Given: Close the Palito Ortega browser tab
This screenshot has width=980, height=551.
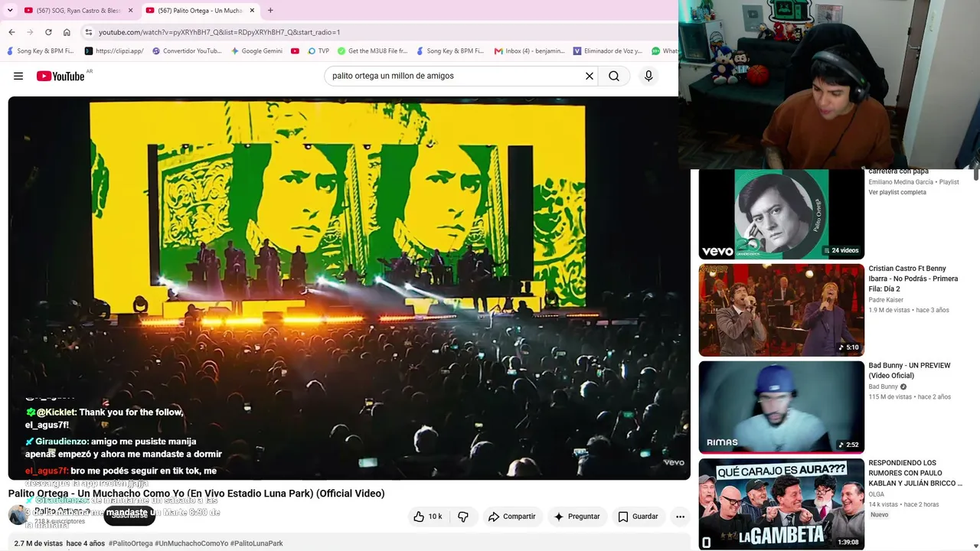Looking at the screenshot, I should [252, 11].
